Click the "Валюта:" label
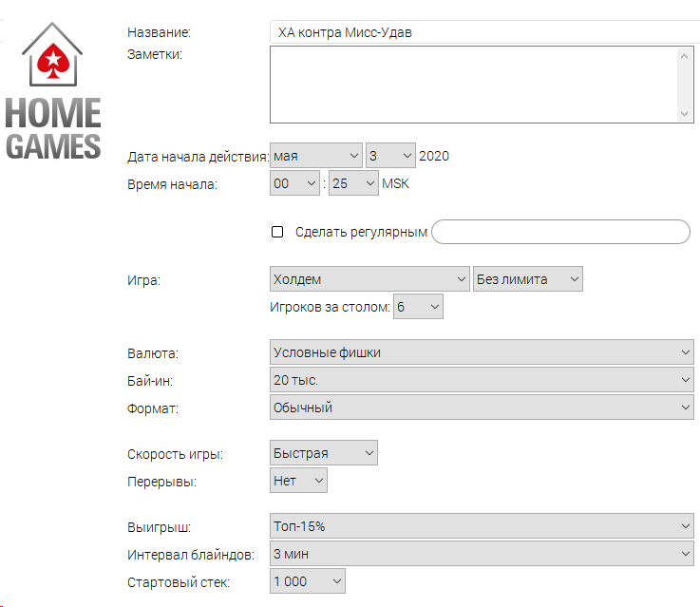This screenshot has height=607, width=700. click(x=153, y=353)
